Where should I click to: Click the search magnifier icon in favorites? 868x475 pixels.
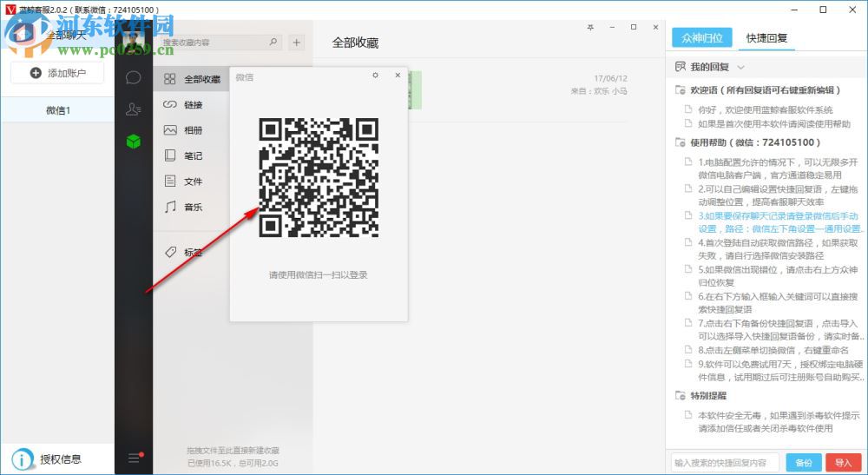[x=273, y=42]
